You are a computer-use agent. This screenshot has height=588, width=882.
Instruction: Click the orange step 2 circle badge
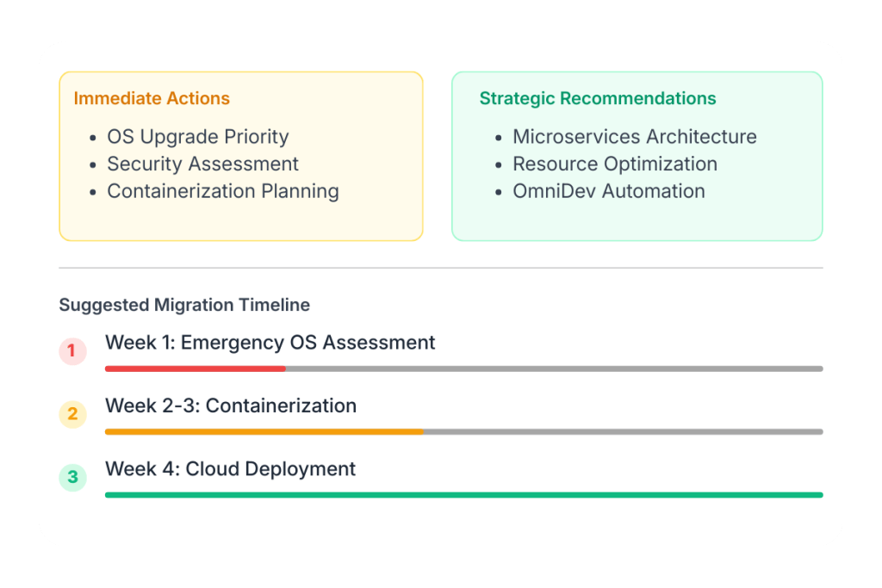[x=72, y=414]
